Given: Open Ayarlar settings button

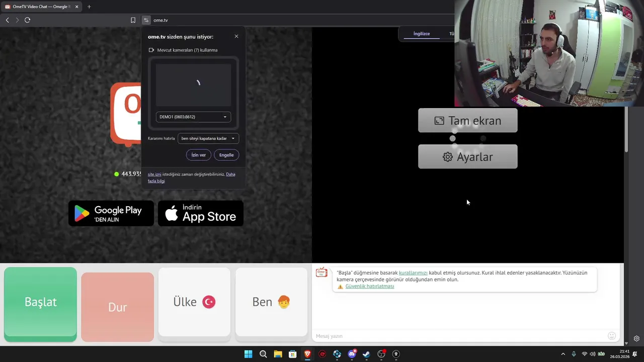Looking at the screenshot, I should point(467,157).
